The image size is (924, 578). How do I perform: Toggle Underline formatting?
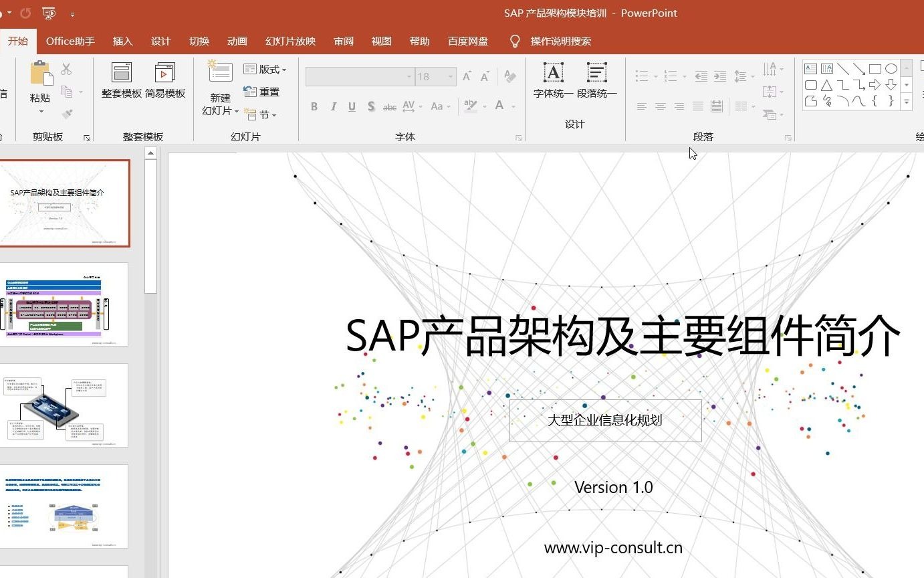pyautogui.click(x=352, y=106)
